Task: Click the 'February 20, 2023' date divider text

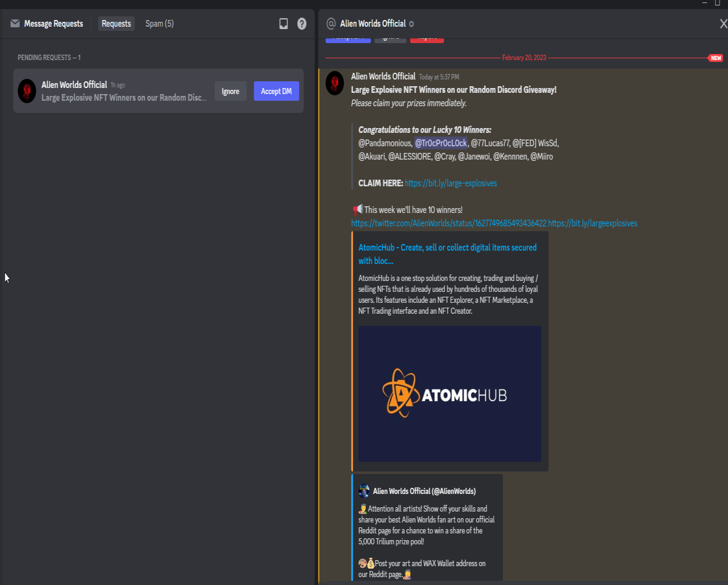Action: click(524, 58)
